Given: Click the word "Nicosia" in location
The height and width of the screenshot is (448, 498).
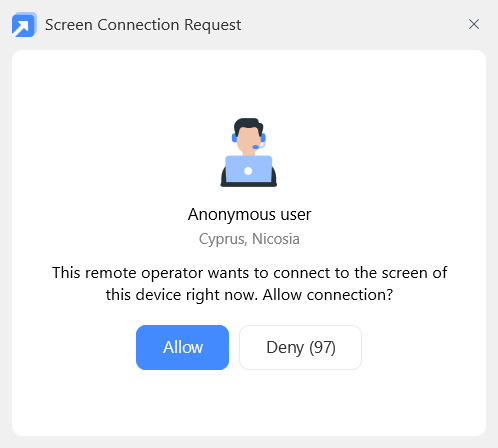Looking at the screenshot, I should pyautogui.click(x=276, y=239).
